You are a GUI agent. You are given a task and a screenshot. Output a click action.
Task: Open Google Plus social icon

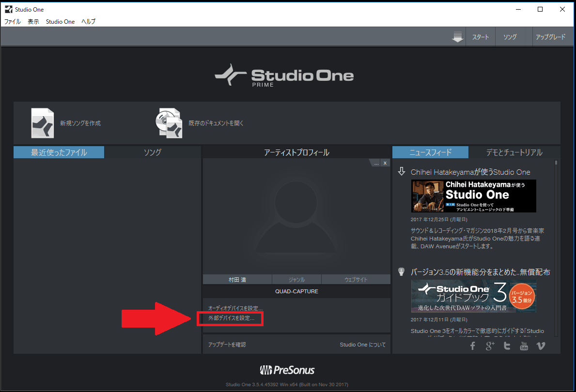(490, 346)
